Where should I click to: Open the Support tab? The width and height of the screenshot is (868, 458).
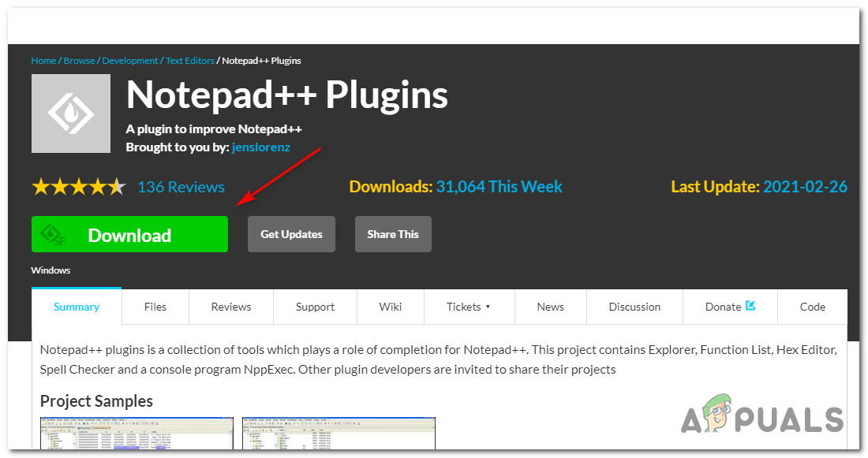click(315, 307)
